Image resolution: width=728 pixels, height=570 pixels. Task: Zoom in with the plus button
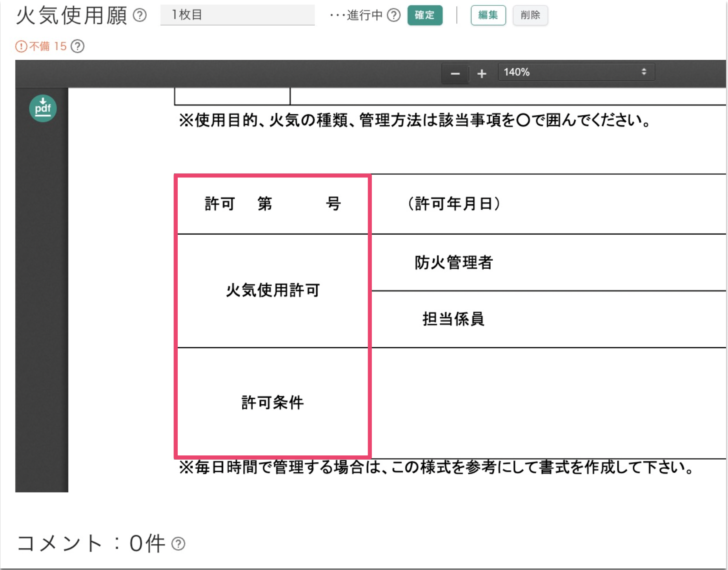point(482,73)
